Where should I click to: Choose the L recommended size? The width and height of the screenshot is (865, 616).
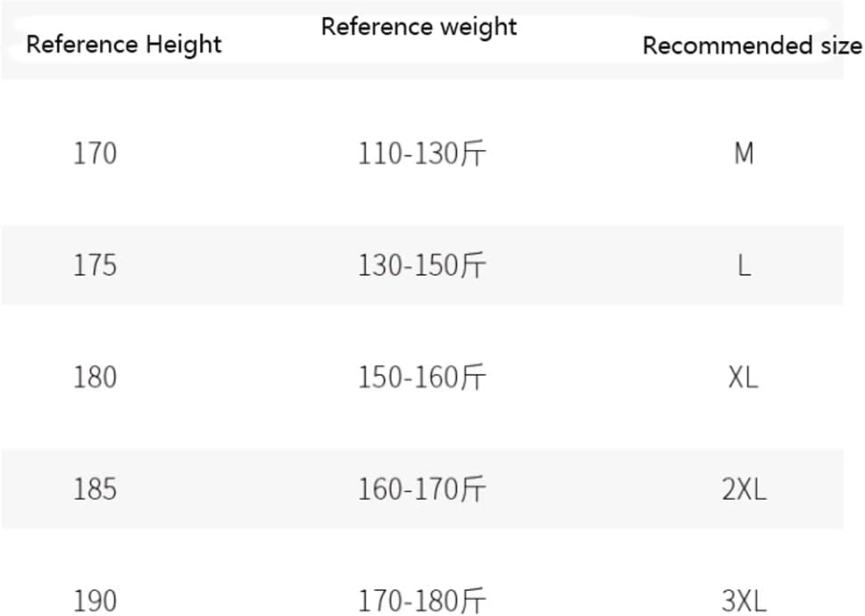[x=744, y=265]
